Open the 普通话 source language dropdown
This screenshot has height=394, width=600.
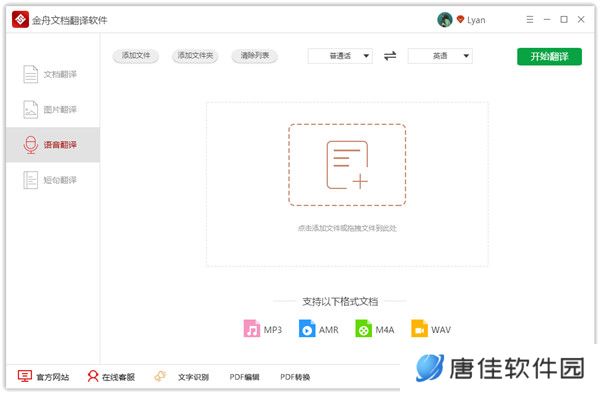tap(340, 56)
